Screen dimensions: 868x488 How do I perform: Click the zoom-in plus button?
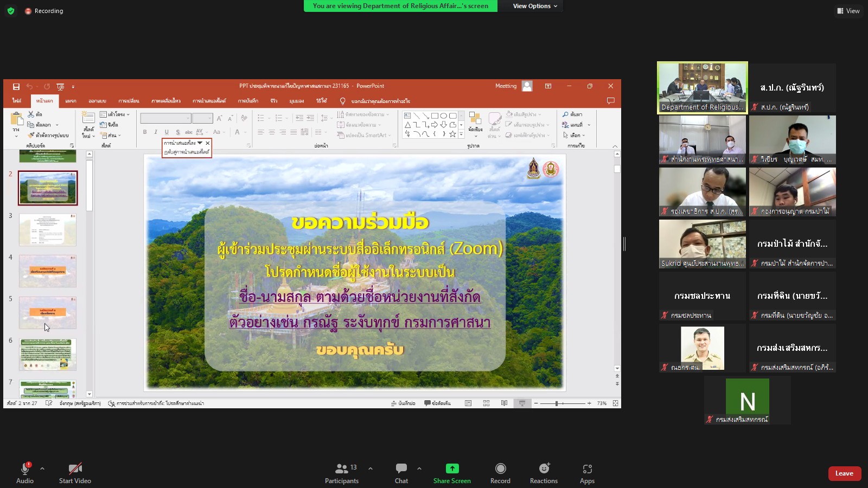pyautogui.click(x=589, y=403)
